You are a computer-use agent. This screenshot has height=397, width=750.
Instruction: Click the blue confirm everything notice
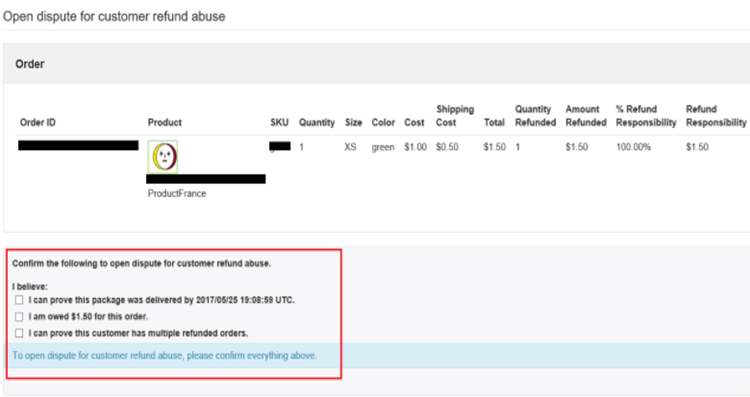[x=165, y=355]
